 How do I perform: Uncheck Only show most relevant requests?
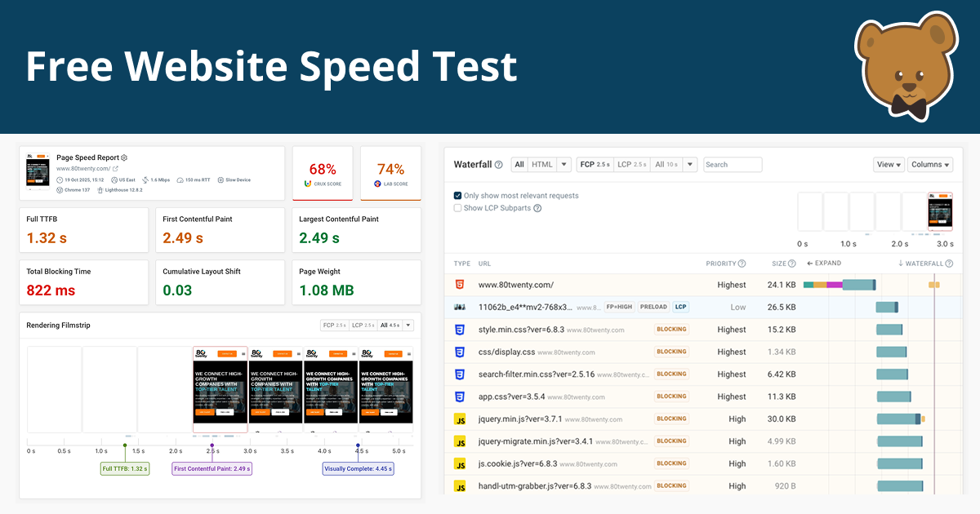[458, 196]
